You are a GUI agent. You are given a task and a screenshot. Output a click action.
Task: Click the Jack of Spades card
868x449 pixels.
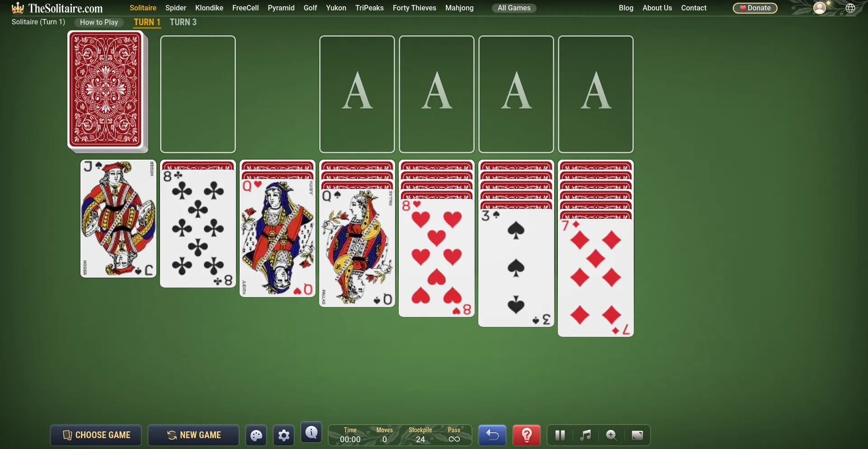(x=118, y=218)
